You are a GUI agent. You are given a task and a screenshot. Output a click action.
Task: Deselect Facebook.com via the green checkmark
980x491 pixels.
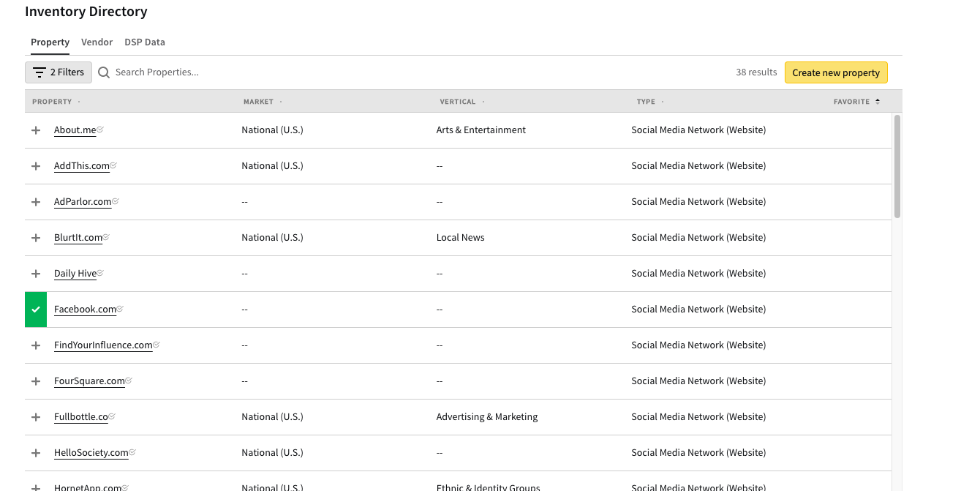coord(36,310)
